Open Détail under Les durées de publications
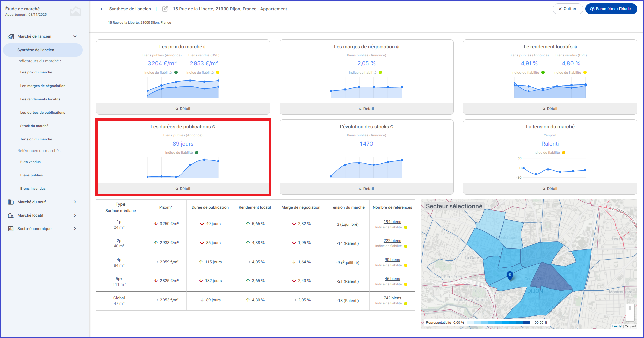 (183, 189)
